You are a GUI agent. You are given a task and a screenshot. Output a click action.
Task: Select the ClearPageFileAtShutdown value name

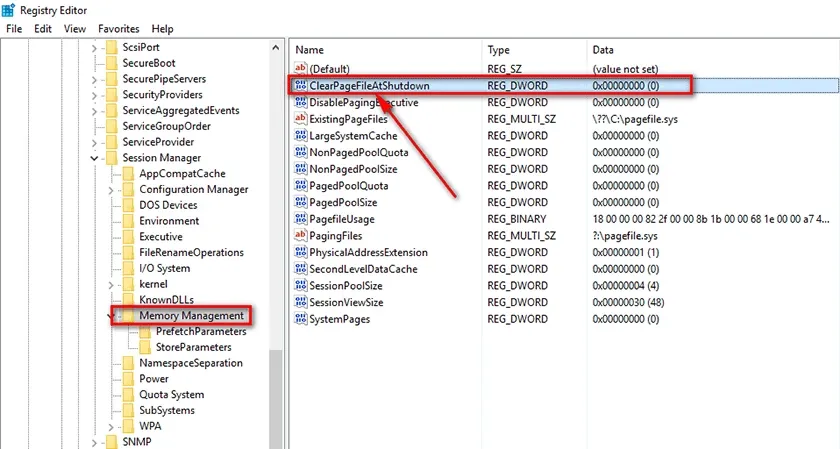point(369,85)
